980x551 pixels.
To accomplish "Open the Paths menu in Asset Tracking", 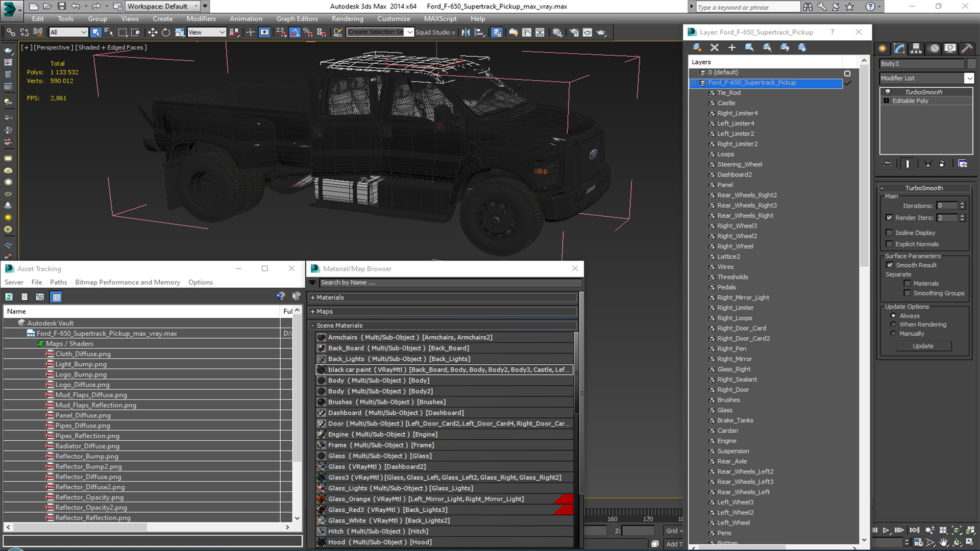I will [58, 282].
